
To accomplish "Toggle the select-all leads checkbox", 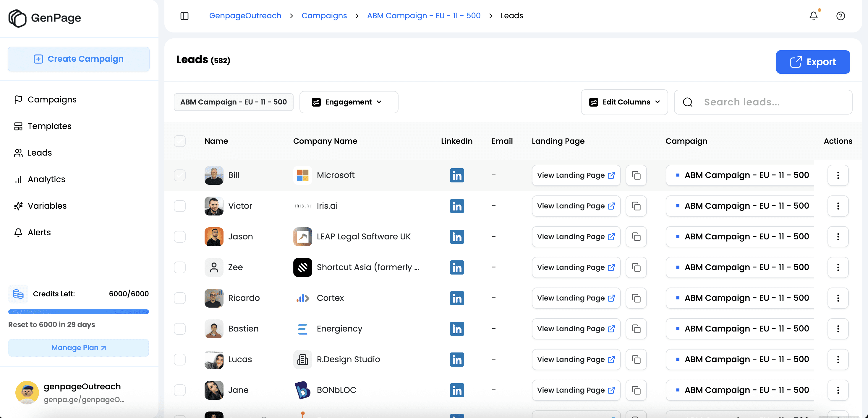I will coord(179,141).
